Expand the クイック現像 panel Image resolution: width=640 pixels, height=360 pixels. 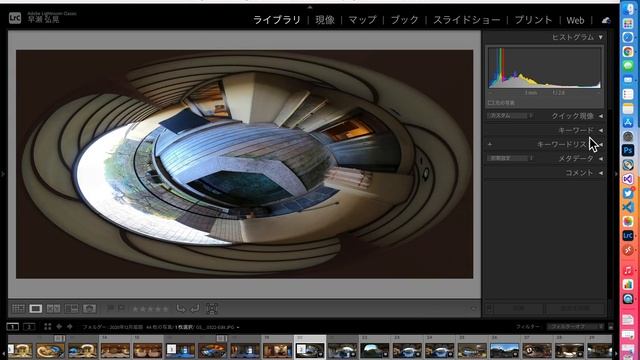point(601,116)
